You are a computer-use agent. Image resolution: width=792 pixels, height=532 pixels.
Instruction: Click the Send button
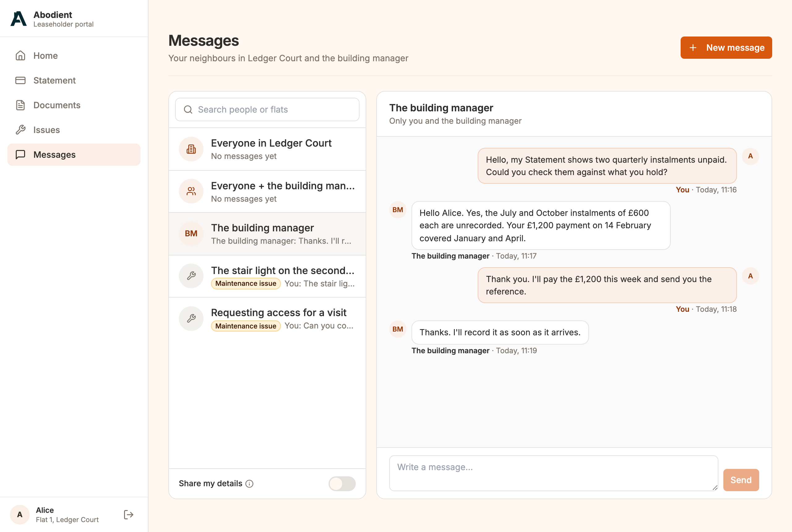(x=741, y=480)
